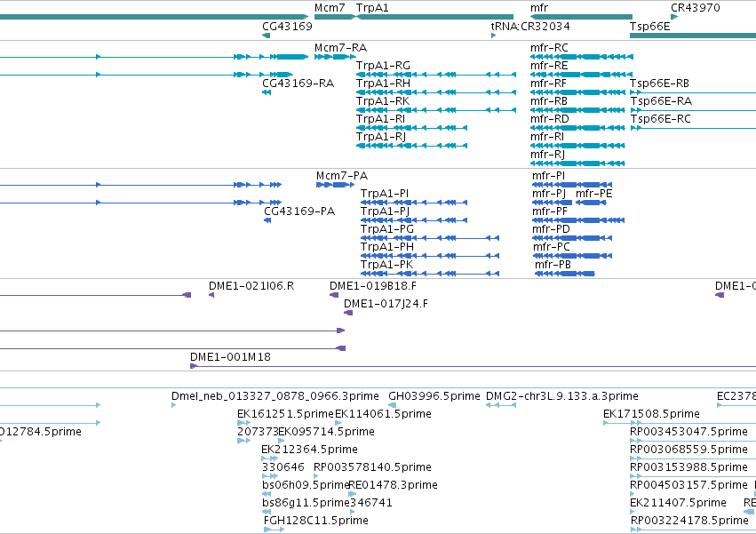
Task: Click bs06h09.5prime EST label
Action: tap(306, 485)
